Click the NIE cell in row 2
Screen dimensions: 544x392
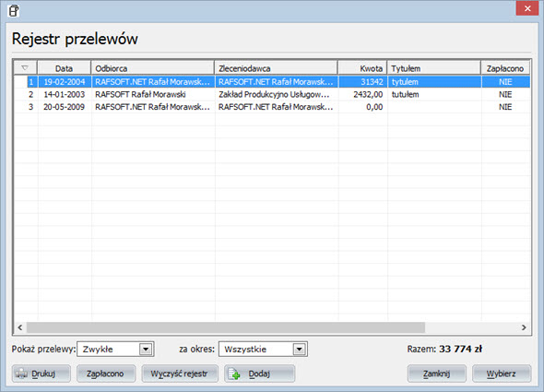click(x=505, y=94)
